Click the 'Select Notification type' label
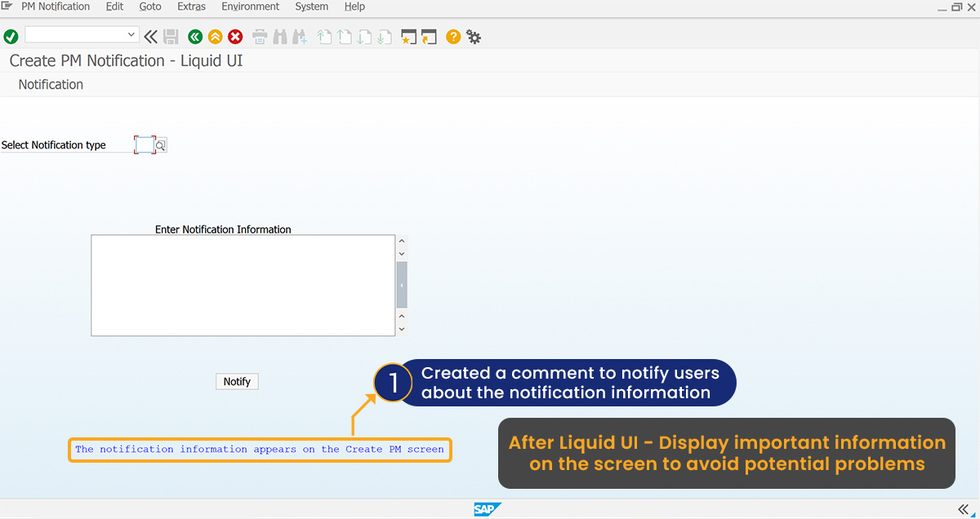 pos(54,145)
